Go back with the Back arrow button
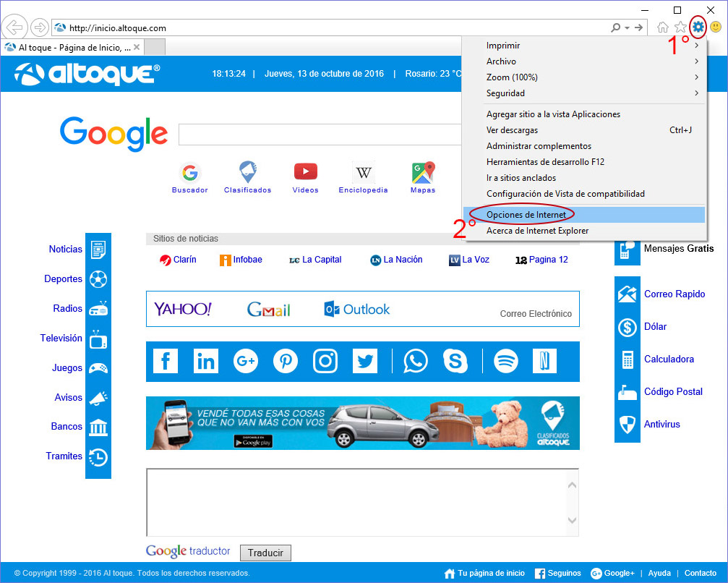The height and width of the screenshot is (583, 728). (15, 28)
